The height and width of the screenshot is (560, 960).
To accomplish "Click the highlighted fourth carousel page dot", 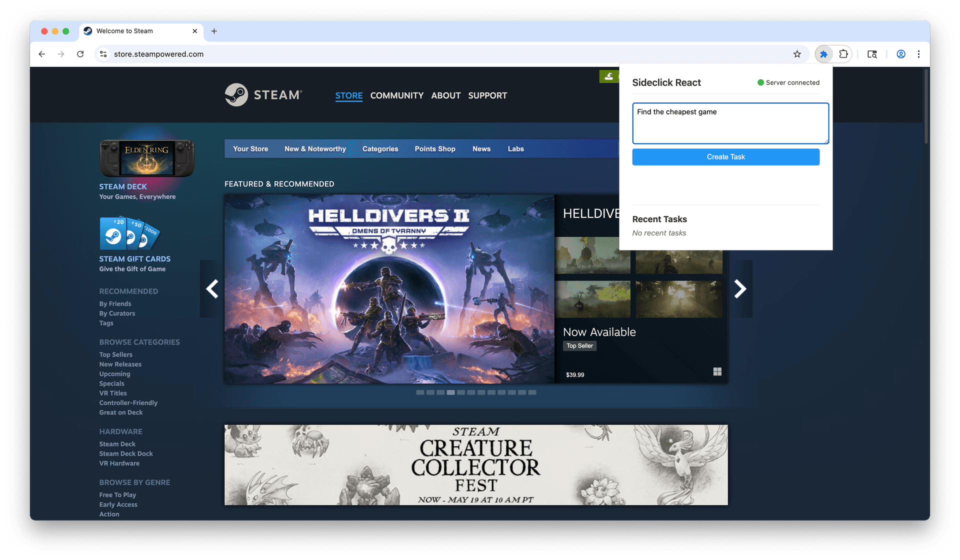I will coord(450,392).
